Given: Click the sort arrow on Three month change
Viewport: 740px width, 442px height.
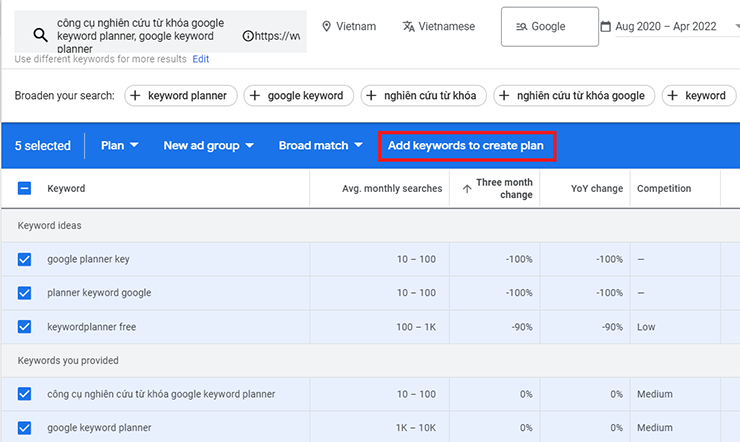Looking at the screenshot, I should [x=467, y=189].
